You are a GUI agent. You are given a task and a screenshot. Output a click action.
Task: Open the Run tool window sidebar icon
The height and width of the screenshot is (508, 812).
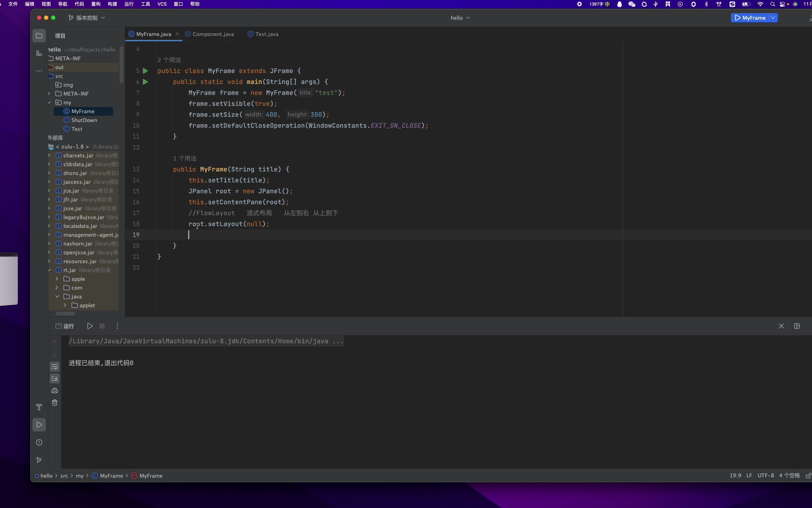coord(39,425)
